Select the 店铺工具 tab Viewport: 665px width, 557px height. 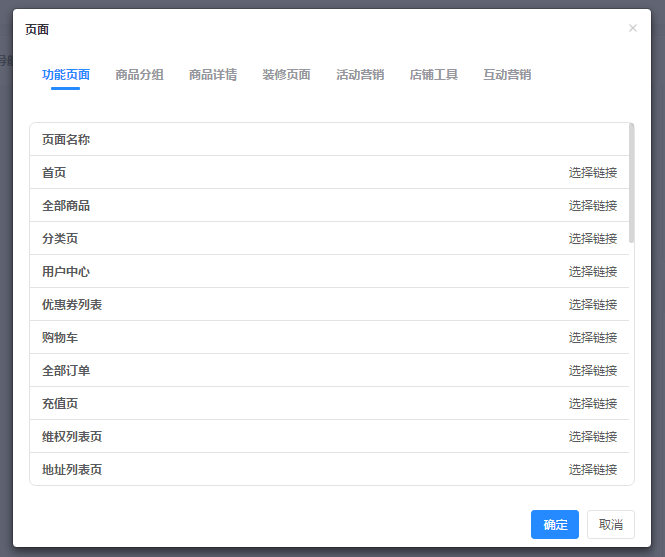433,75
